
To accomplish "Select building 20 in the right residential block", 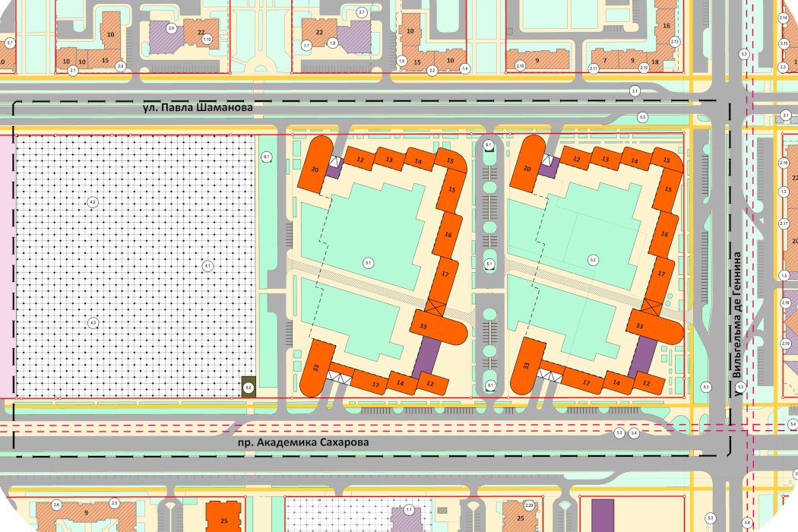I will pos(527,164).
